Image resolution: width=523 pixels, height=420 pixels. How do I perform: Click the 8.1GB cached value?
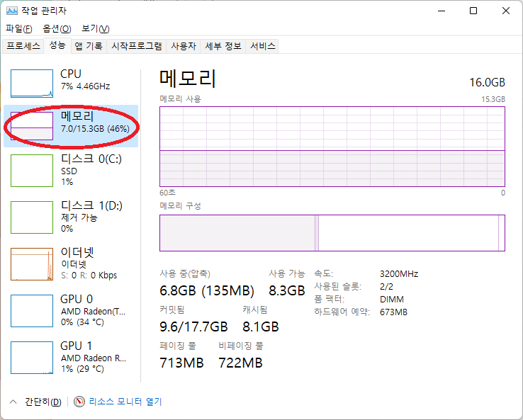[x=261, y=327]
